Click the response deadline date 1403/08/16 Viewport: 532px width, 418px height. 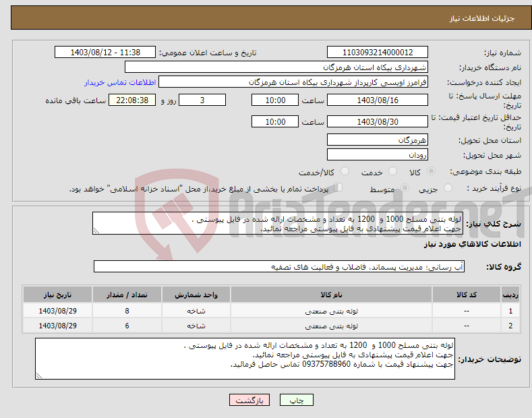[x=378, y=100]
